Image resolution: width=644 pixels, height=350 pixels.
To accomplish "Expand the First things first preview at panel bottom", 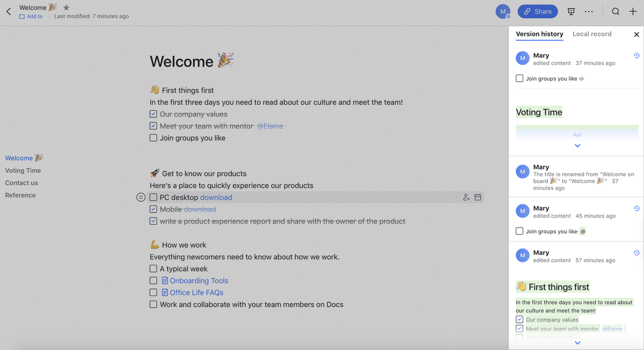I will (577, 342).
